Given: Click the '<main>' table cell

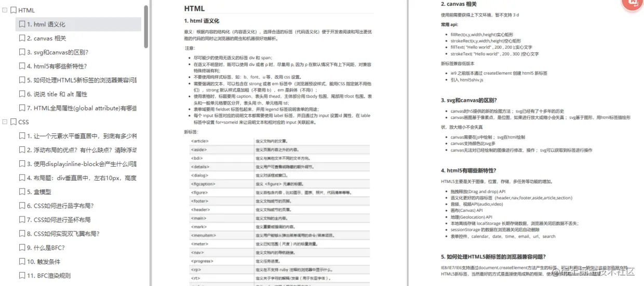Looking at the screenshot, I should click(x=221, y=218).
